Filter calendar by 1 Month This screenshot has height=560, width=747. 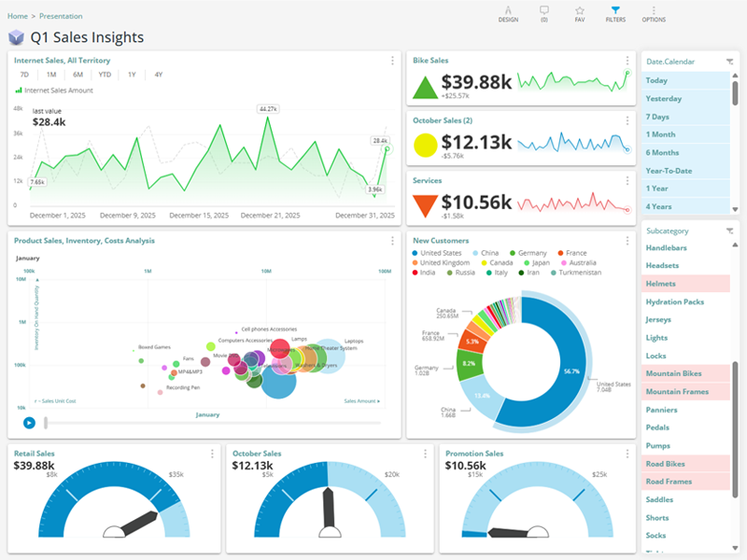pos(685,134)
